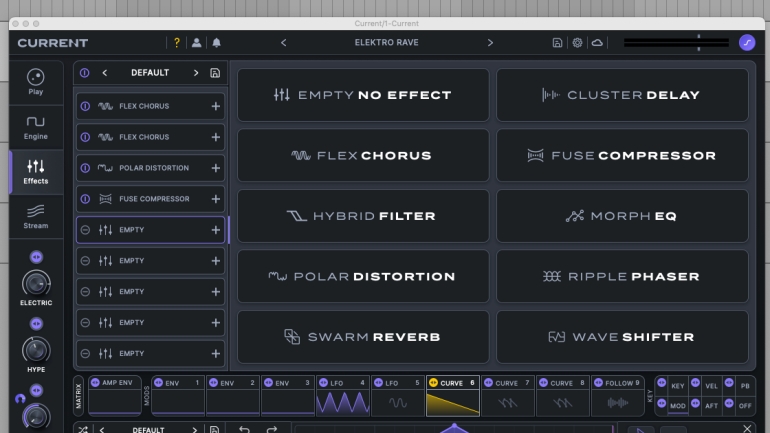Click the modulation assign icon above Electric
Viewport: 770px width, 433px height.
pos(36,257)
